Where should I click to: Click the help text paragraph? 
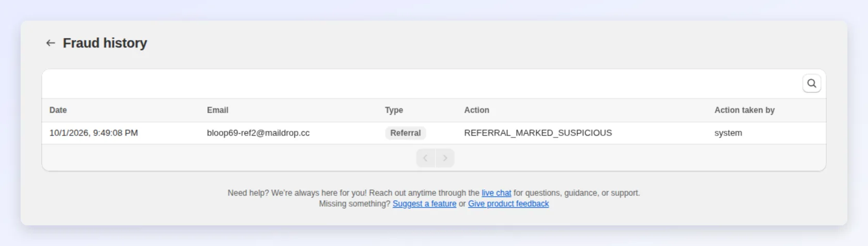tap(434, 198)
